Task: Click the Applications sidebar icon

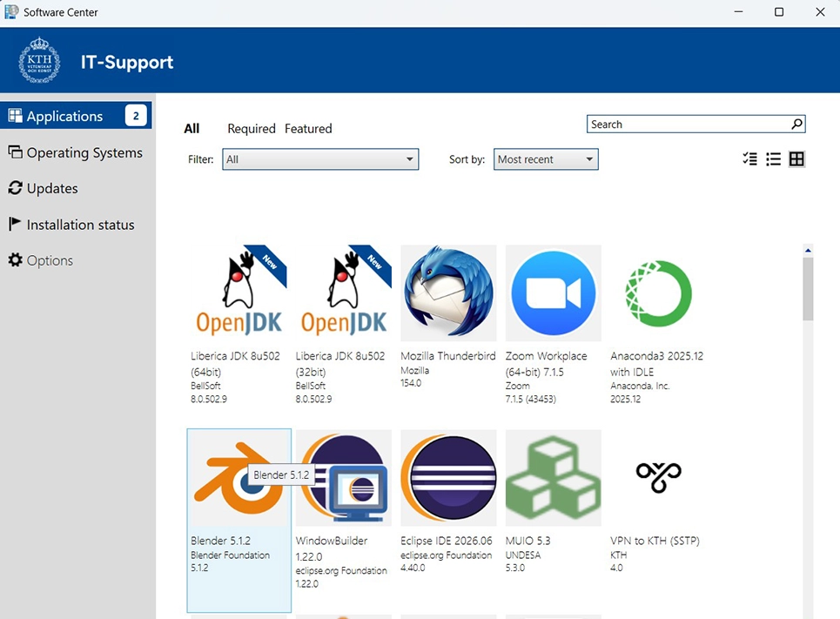Action: tap(15, 115)
